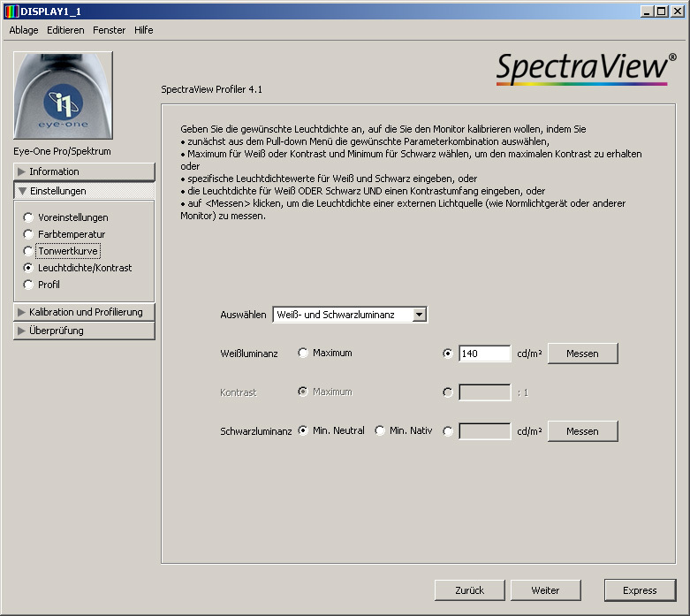The width and height of the screenshot is (690, 616).
Task: Click Messen next to Weißluminanz
Action: (582, 354)
